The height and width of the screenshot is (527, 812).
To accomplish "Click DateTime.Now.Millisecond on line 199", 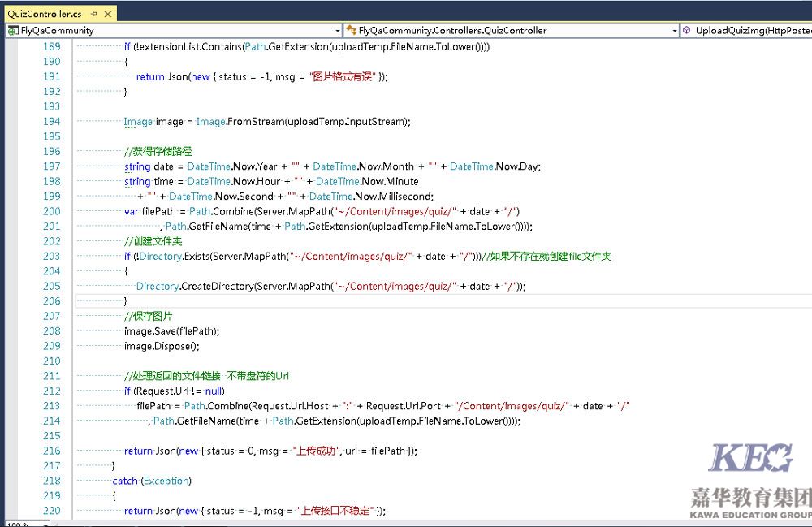I will [x=369, y=197].
